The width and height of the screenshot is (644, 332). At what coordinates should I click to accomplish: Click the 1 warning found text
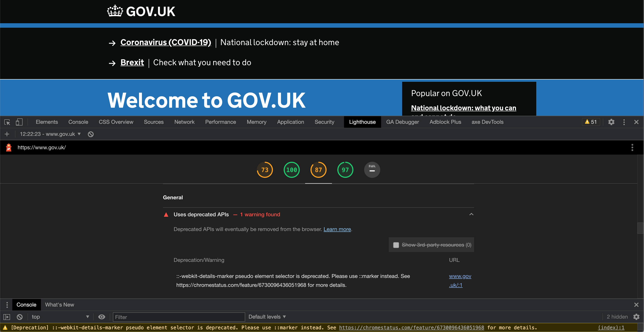coord(260,214)
